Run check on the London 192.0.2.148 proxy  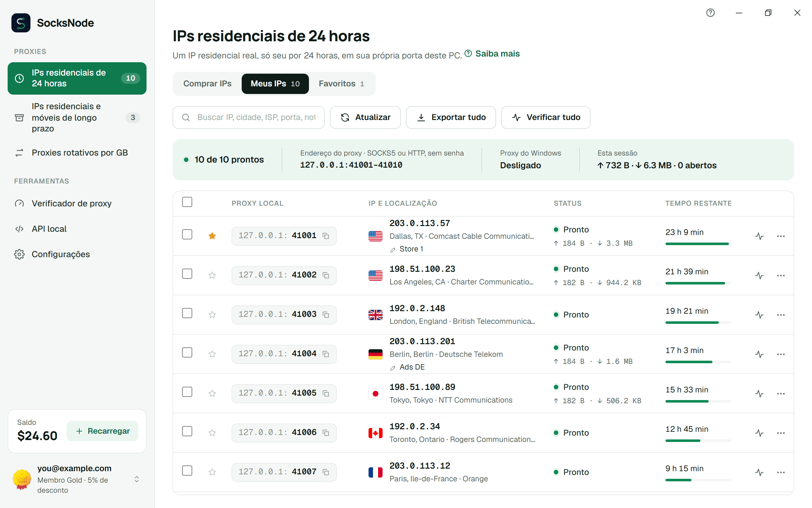pos(759,315)
